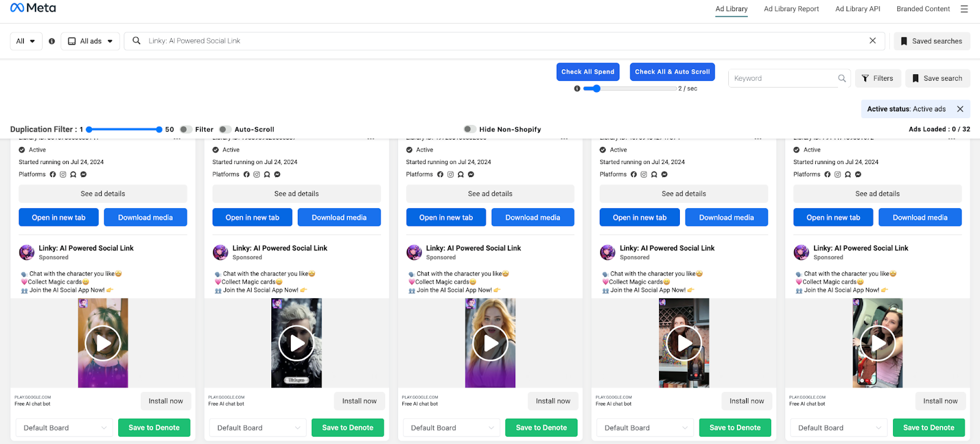Image resolution: width=980 pixels, height=444 pixels.
Task: Play the first ad video
Action: click(x=103, y=343)
